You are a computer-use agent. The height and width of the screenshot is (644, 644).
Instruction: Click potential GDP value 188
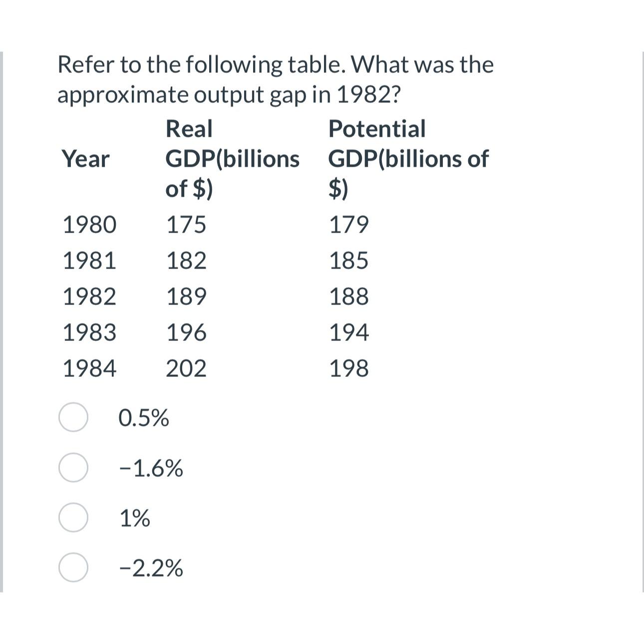349,297
